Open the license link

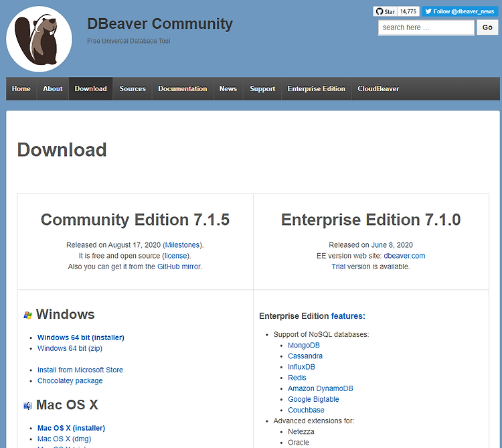[176, 256]
